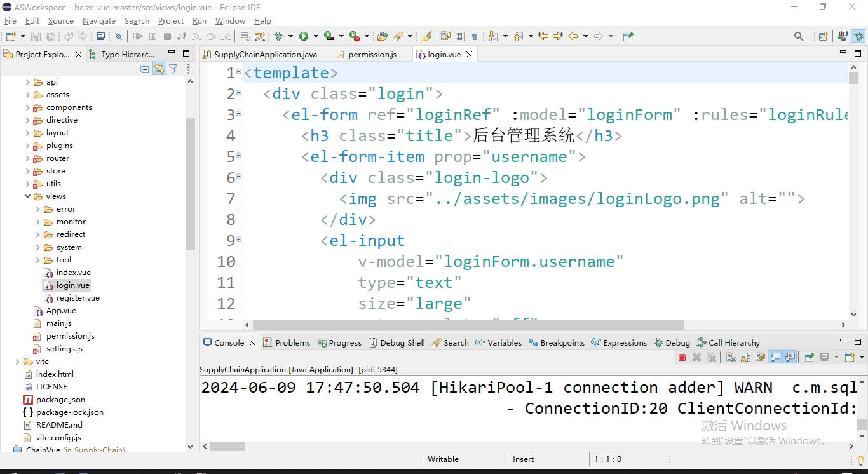The height and width of the screenshot is (474, 868).
Task: Go to Last Edit Location icon
Action: [x=543, y=36]
